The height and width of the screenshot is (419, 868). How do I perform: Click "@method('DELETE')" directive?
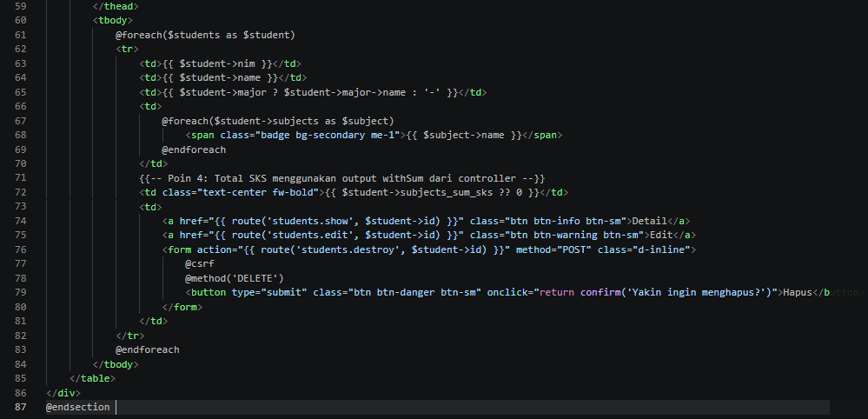coord(235,278)
